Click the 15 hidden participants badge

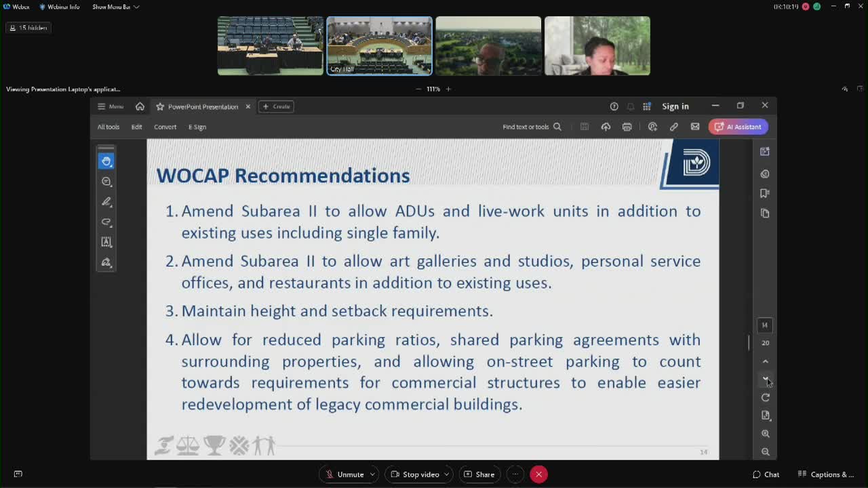(x=28, y=28)
